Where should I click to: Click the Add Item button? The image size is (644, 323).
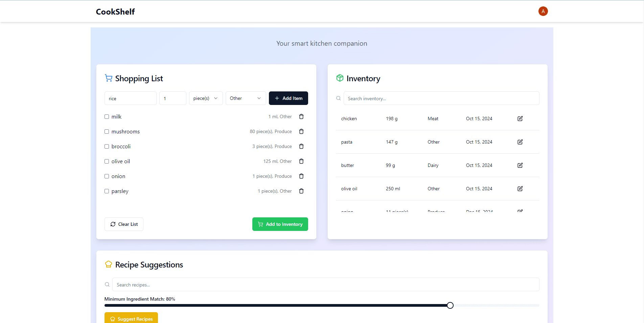[288, 98]
